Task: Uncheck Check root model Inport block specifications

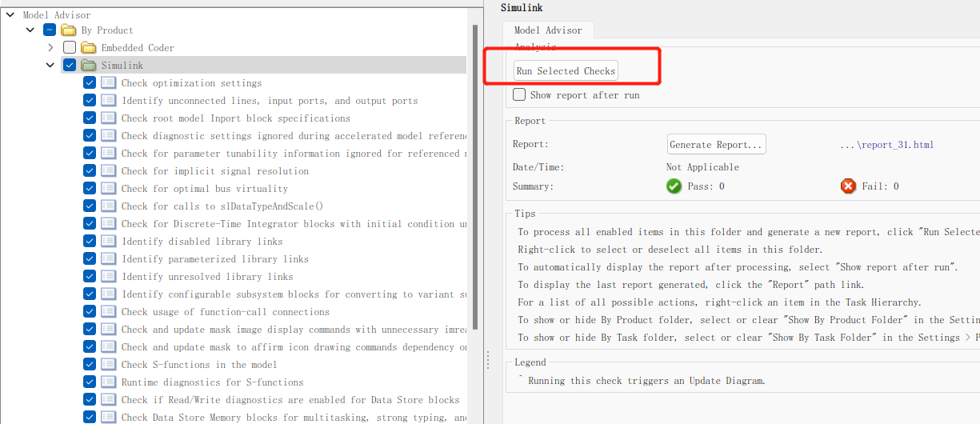Action: click(90, 118)
